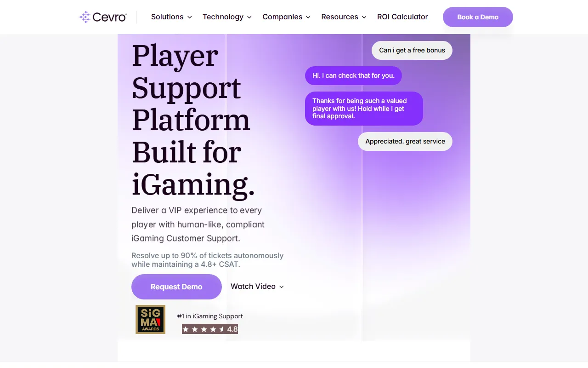Image resolution: width=588 pixels, height=368 pixels.
Task: Expand the Technology dropdown chevron
Action: tap(249, 17)
